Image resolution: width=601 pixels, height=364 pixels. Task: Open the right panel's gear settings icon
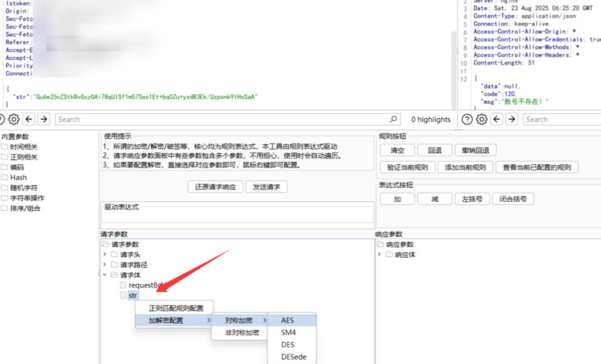(481, 119)
